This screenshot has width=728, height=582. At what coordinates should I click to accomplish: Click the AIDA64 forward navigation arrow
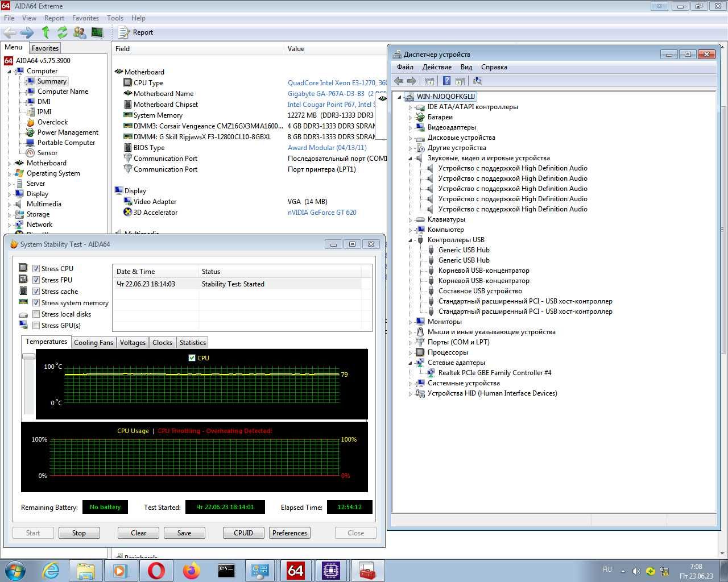tap(27, 32)
